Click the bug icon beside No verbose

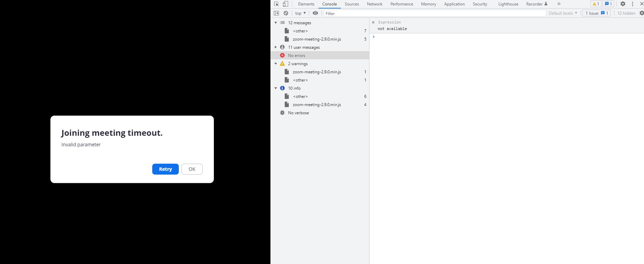[282, 113]
